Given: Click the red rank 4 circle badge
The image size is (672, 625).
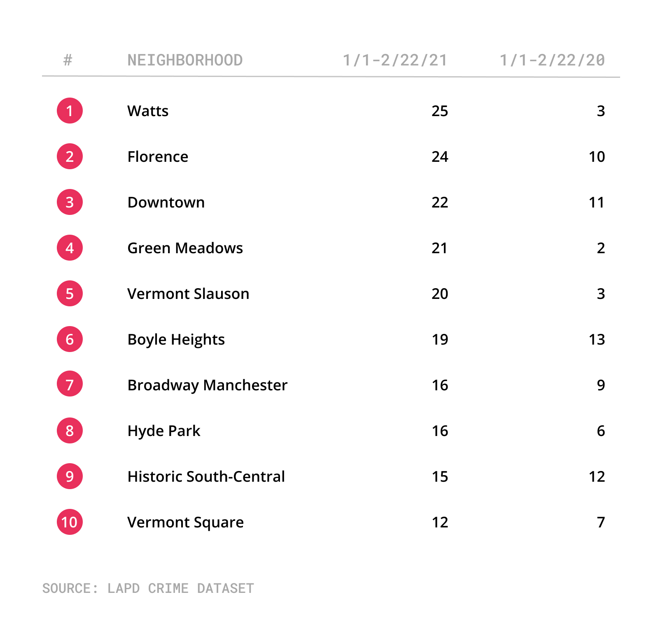Looking at the screenshot, I should (x=70, y=247).
